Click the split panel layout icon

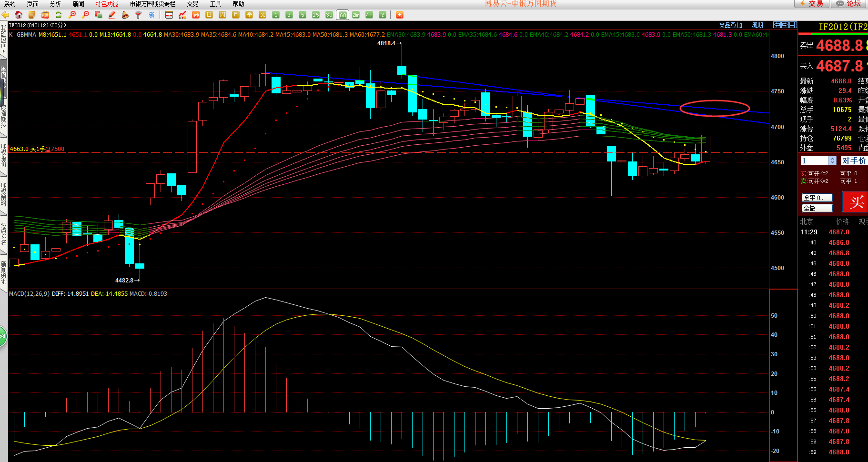tap(793, 25)
